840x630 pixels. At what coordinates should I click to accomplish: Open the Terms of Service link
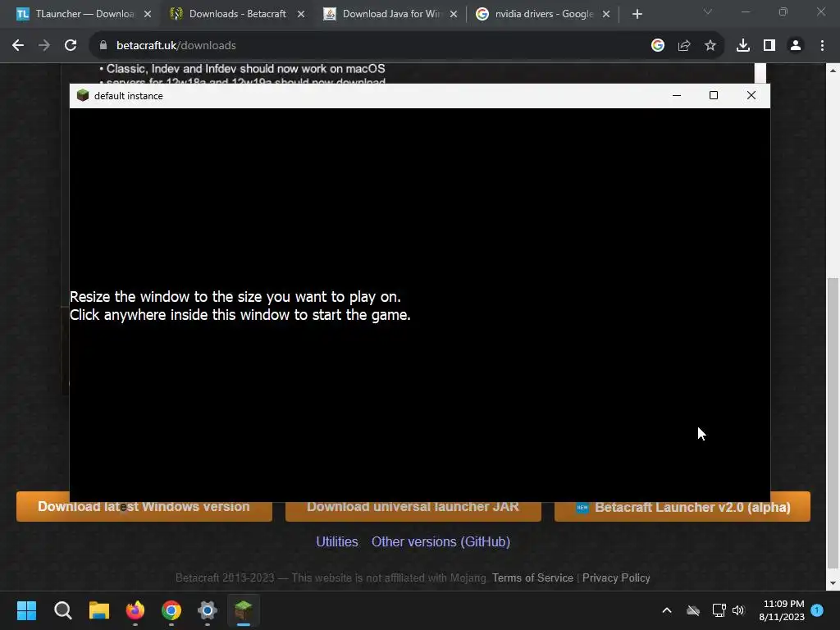[x=532, y=578]
